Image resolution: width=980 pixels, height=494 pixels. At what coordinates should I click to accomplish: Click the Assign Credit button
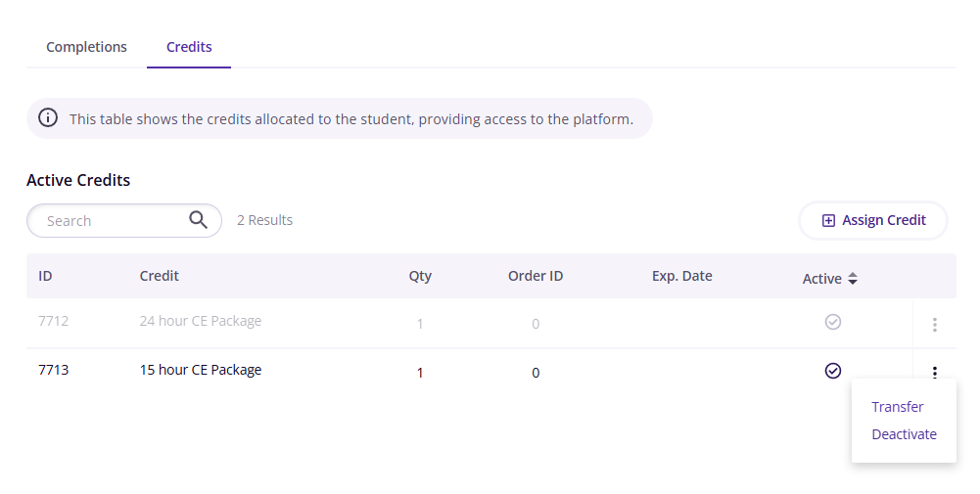click(873, 220)
